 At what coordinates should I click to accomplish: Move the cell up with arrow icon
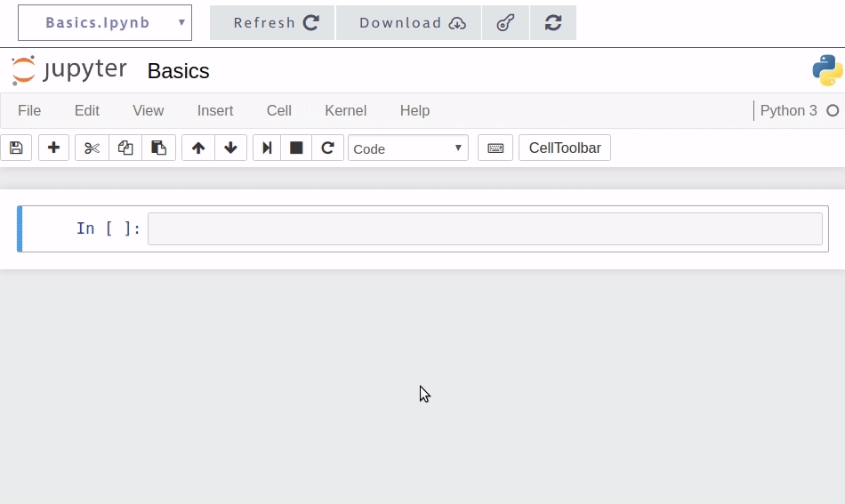pos(198,148)
